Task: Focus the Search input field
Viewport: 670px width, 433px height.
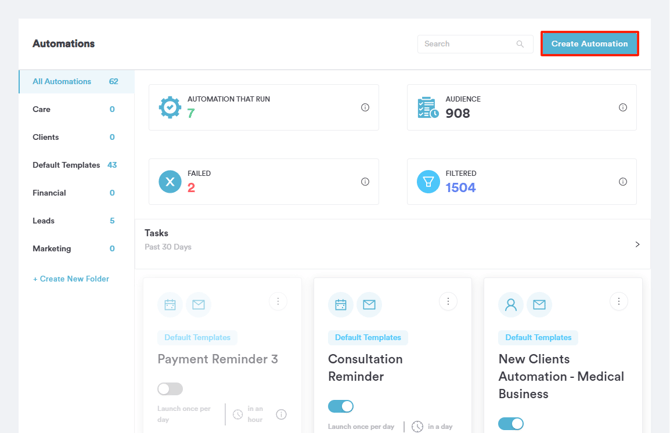Action: [x=475, y=44]
